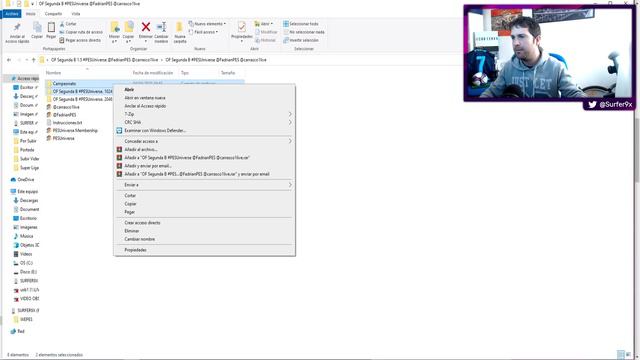Viewport: 640px width, 360px height.
Task: Click Invertir selección in ribbon
Action: pos(301,40)
